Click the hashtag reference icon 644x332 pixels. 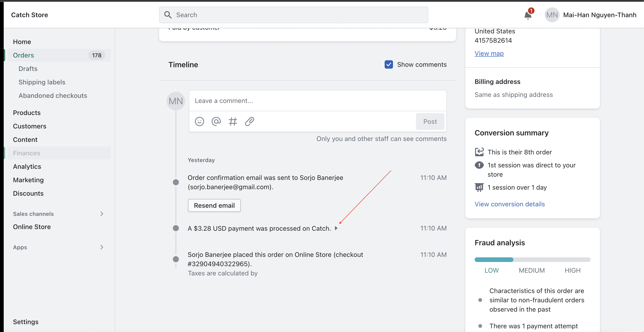click(232, 121)
